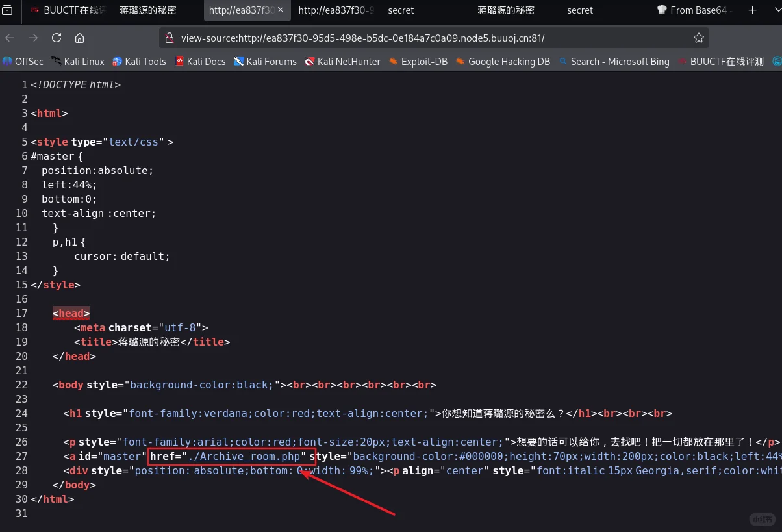Click the h1 text 你想知道蒋璐源的秘密么？
The height and width of the screenshot is (532, 782).
[503, 413]
